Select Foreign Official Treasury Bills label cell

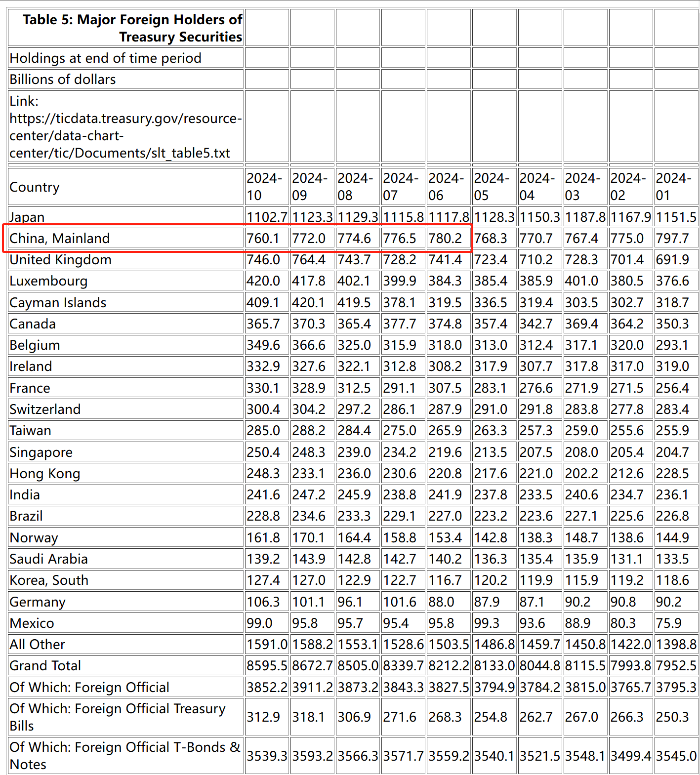coord(126,717)
